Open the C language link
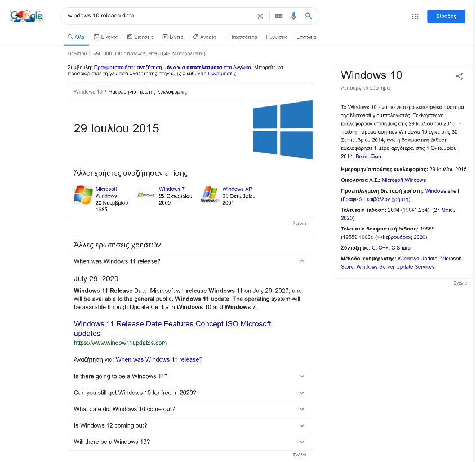 coord(373,248)
